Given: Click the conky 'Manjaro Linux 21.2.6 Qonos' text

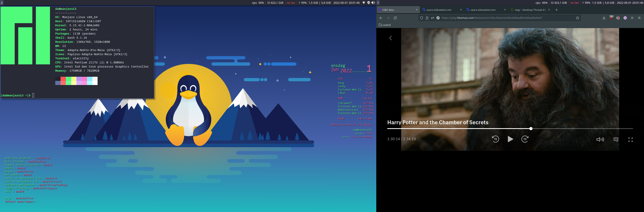Looking at the screenshot, I should click(351, 125).
